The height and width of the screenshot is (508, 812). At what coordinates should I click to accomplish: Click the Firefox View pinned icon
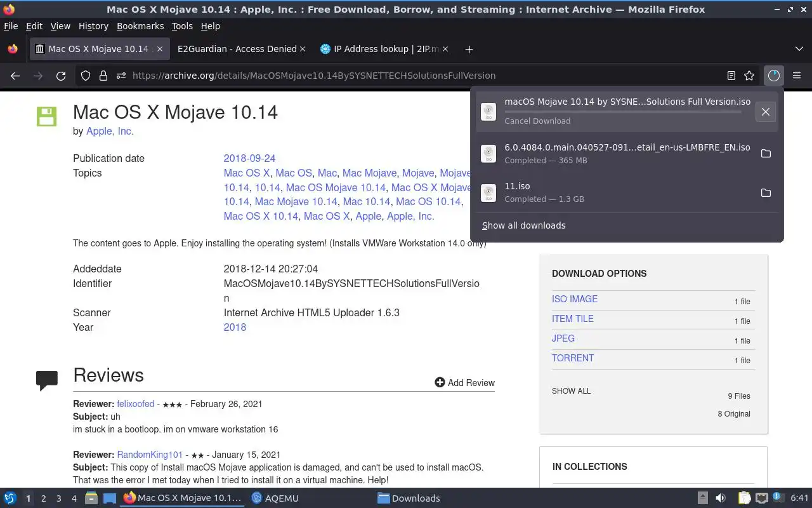point(12,49)
